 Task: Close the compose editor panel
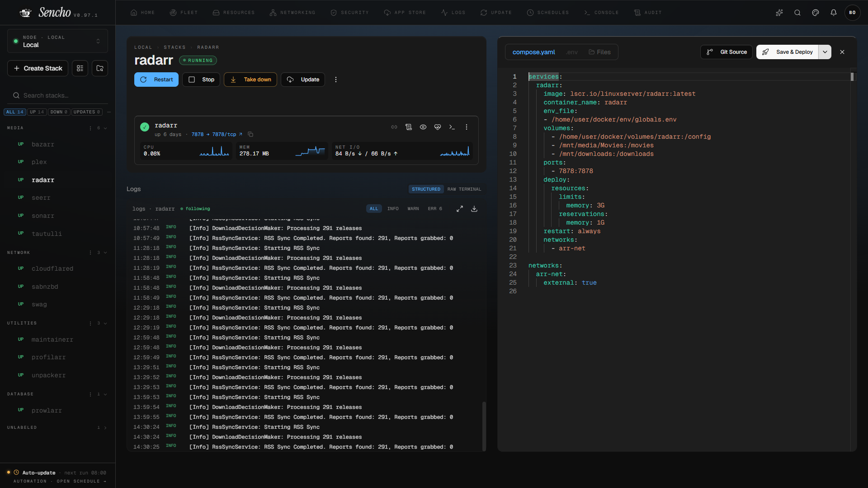point(842,52)
